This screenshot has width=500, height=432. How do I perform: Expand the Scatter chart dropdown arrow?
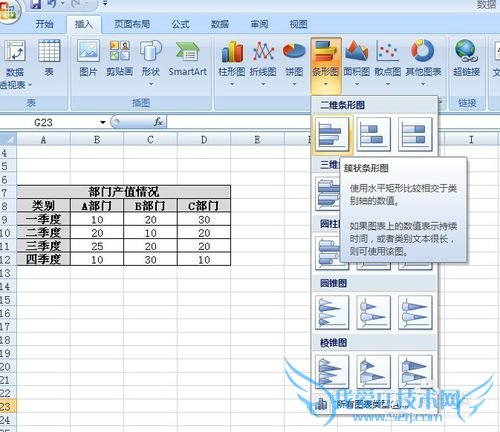[x=388, y=84]
